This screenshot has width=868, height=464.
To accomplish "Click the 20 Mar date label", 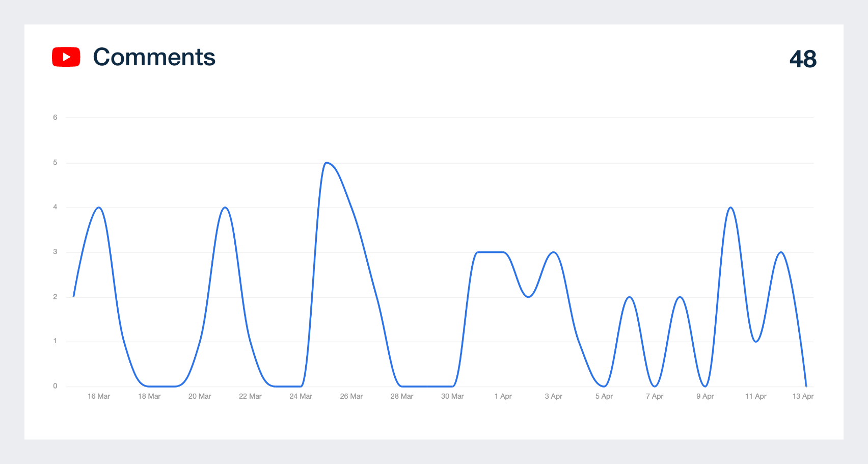I will (200, 396).
